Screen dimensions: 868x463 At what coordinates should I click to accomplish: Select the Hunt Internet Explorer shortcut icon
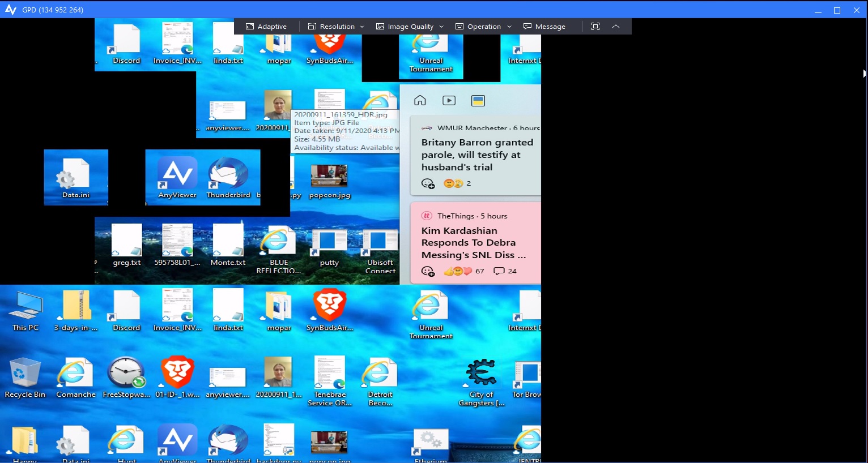[126, 444]
